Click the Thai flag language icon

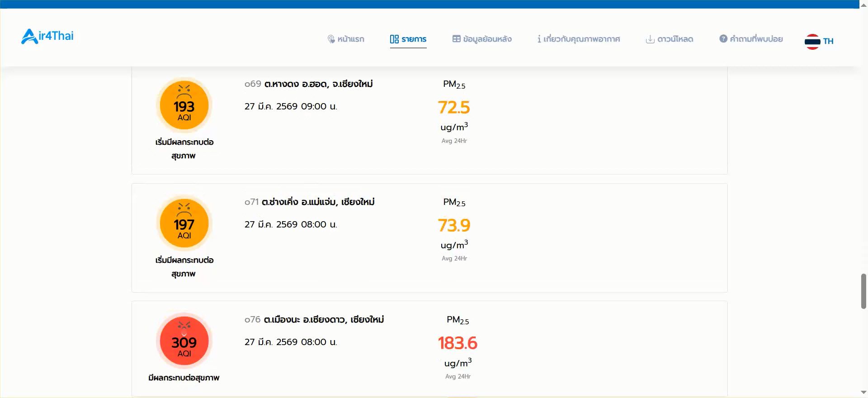coord(812,41)
